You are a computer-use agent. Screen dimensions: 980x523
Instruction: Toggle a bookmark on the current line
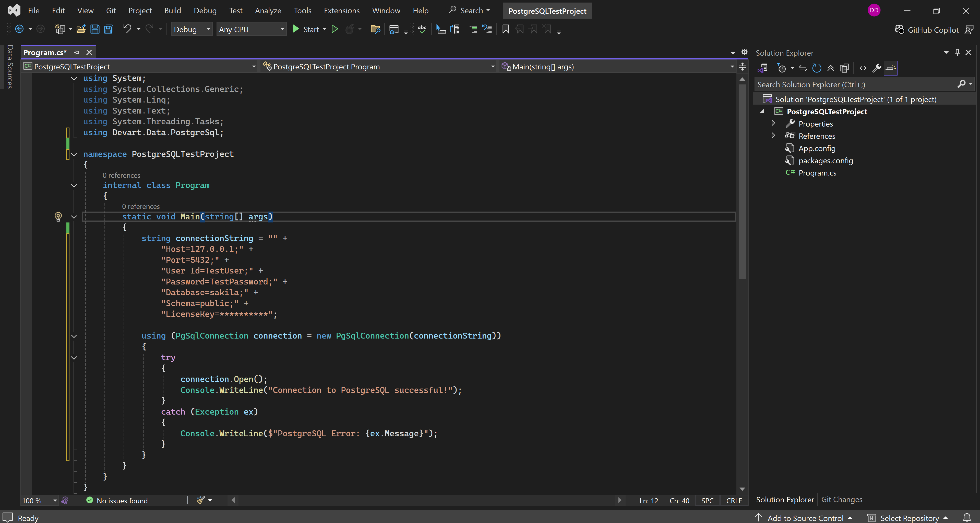click(x=506, y=29)
